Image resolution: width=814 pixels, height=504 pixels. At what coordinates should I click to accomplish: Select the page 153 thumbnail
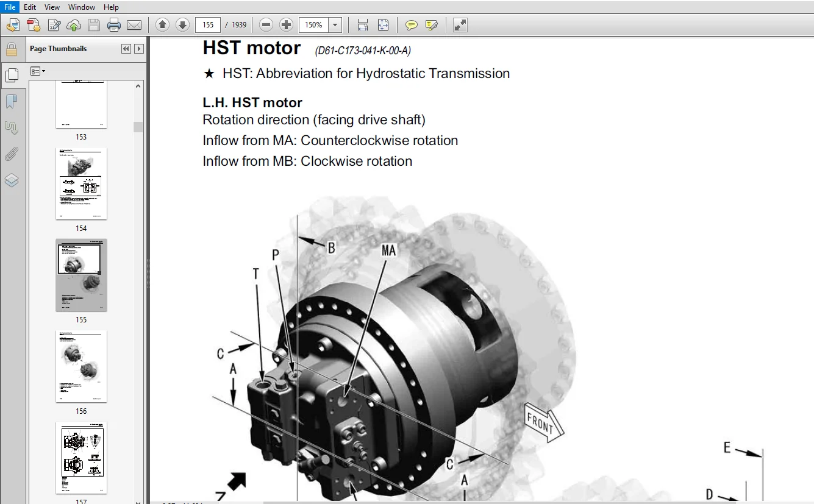click(x=81, y=104)
